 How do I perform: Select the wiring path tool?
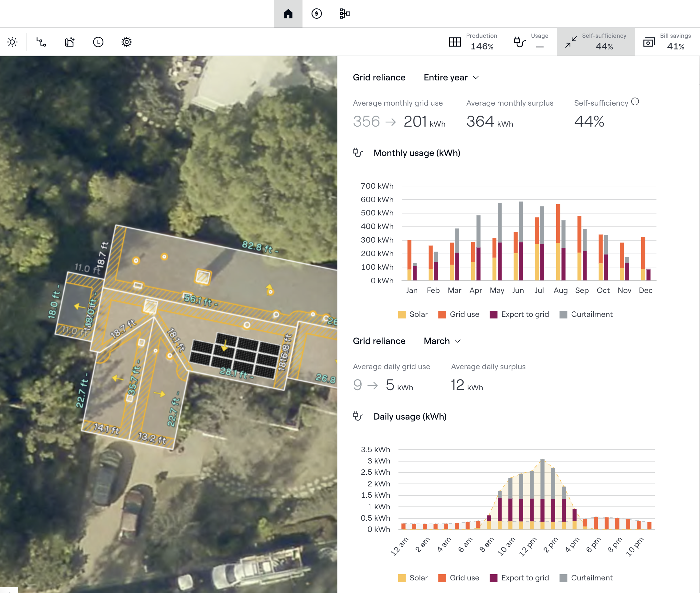(41, 42)
